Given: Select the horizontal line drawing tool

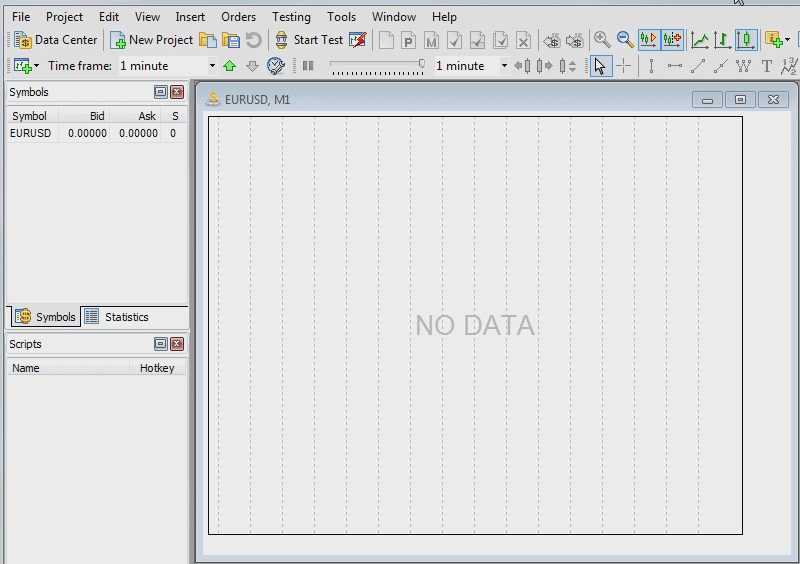Looking at the screenshot, I should [674, 66].
